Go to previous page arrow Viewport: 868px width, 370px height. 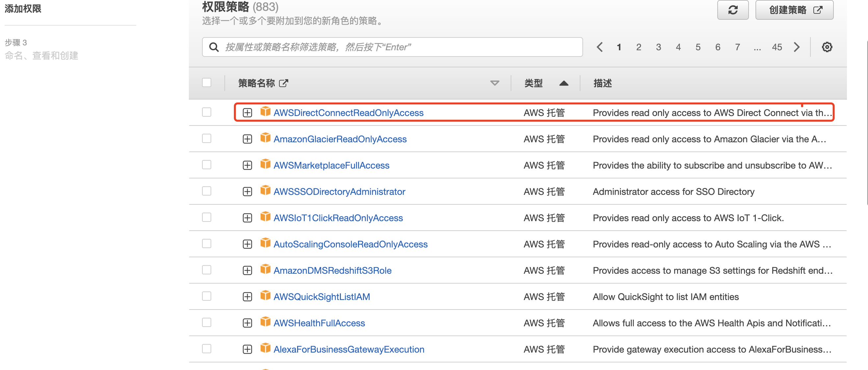600,47
